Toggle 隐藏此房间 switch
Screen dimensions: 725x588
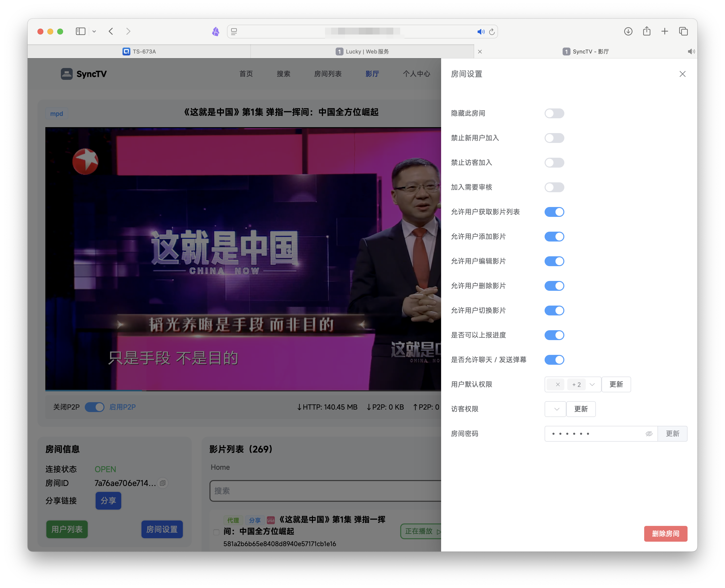[x=554, y=113]
